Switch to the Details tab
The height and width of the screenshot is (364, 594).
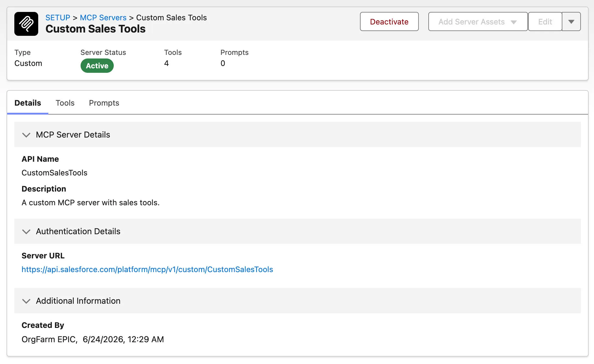(x=28, y=103)
